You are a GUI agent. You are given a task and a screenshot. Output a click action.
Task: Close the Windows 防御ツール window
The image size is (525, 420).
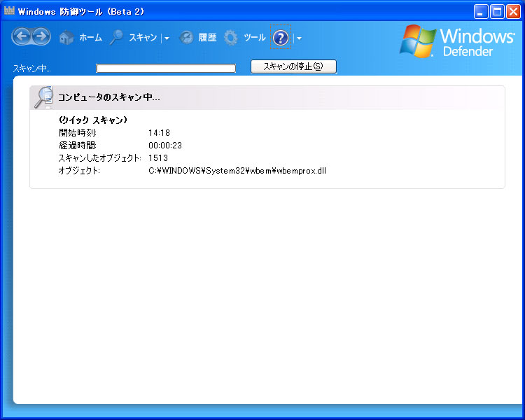pyautogui.click(x=513, y=12)
